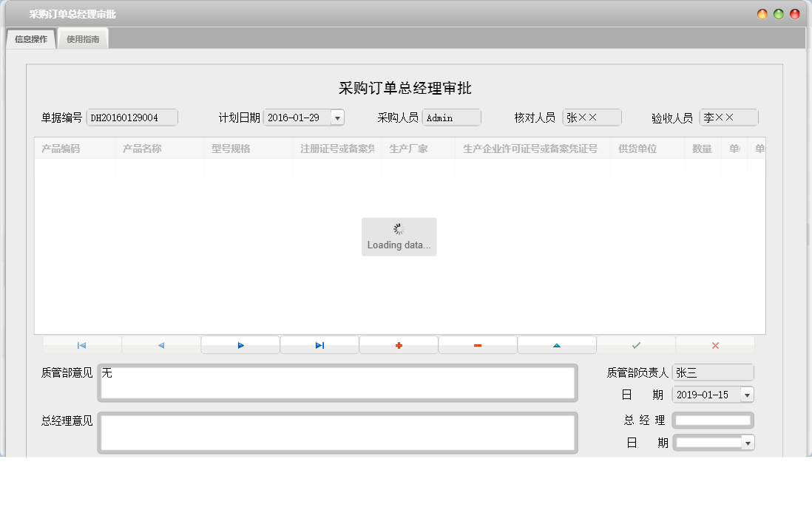Sort by the 产品名称 column header

[x=144, y=148]
